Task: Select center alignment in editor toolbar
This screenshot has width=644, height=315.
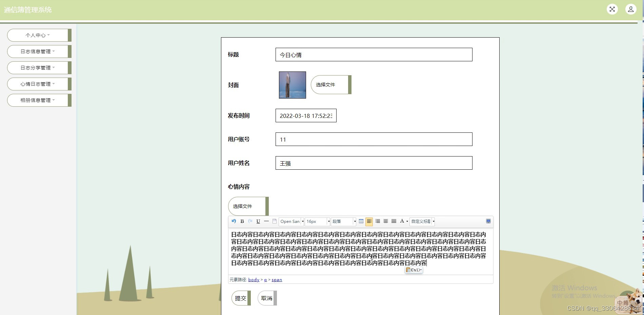Action: (385, 221)
